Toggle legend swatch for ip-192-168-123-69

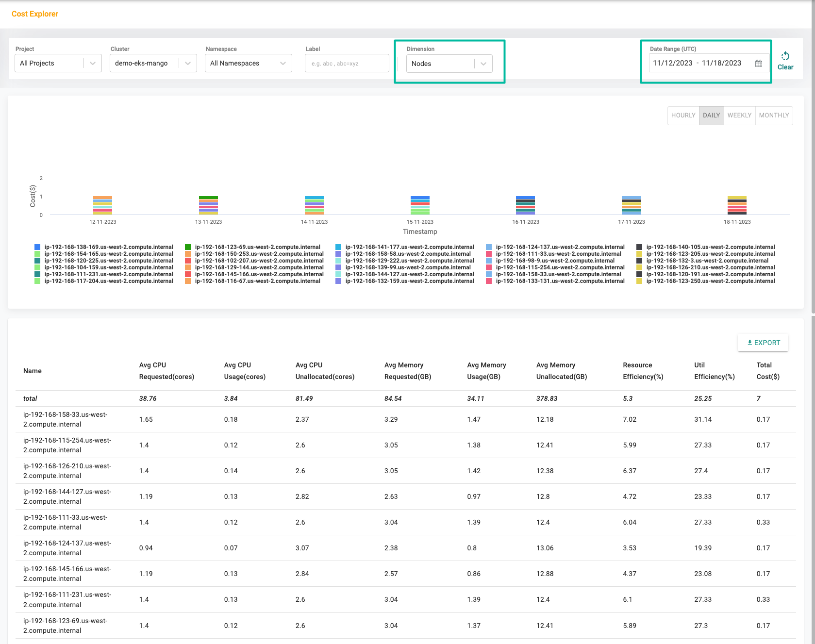click(188, 247)
